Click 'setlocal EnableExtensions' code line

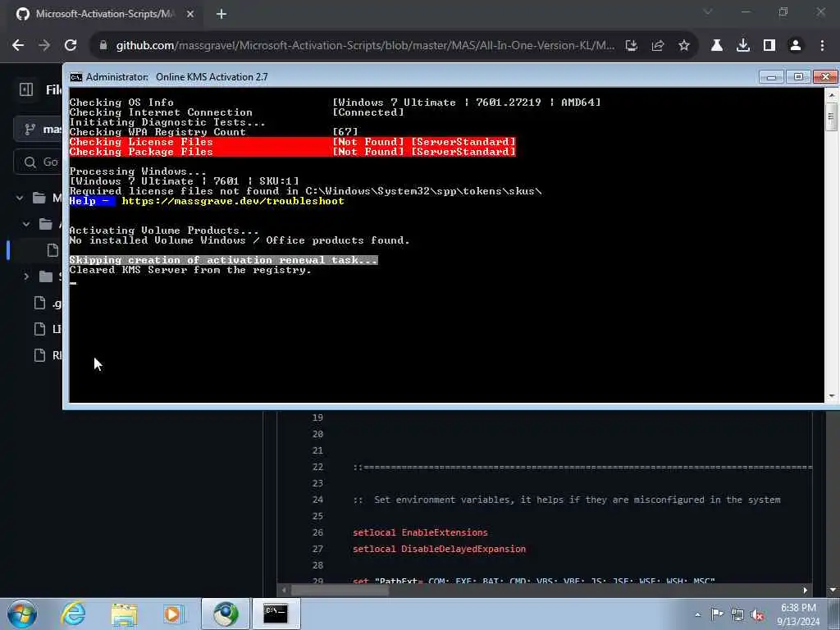pyautogui.click(x=421, y=532)
